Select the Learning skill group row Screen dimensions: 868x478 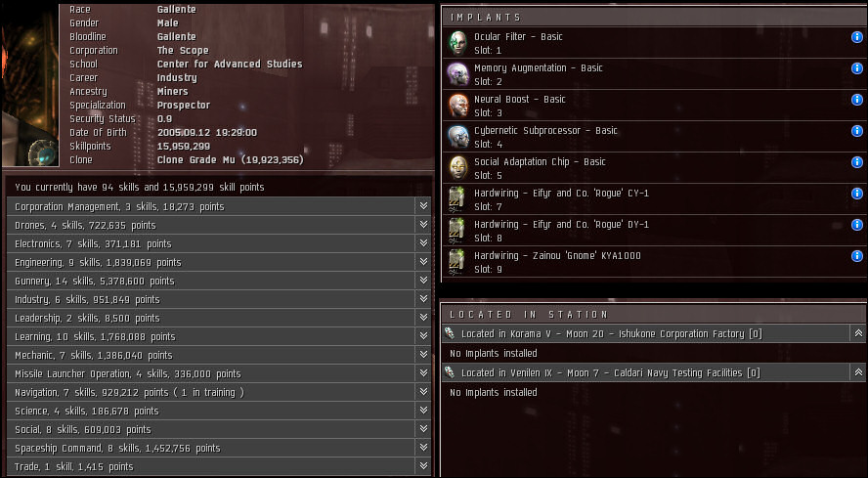219,336
